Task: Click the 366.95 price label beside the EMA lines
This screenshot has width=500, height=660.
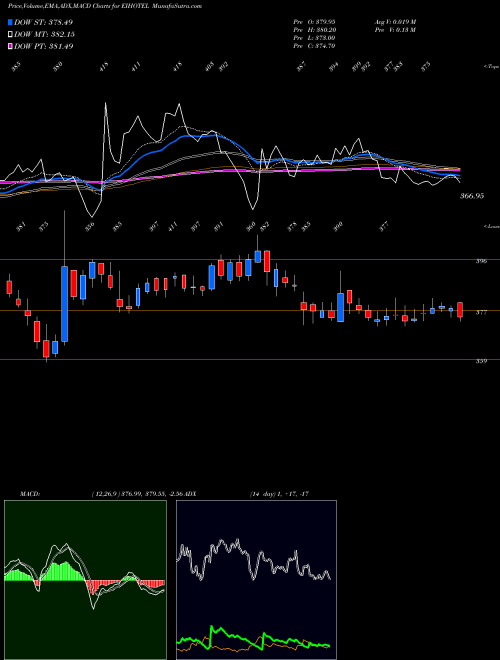Action: [x=473, y=196]
